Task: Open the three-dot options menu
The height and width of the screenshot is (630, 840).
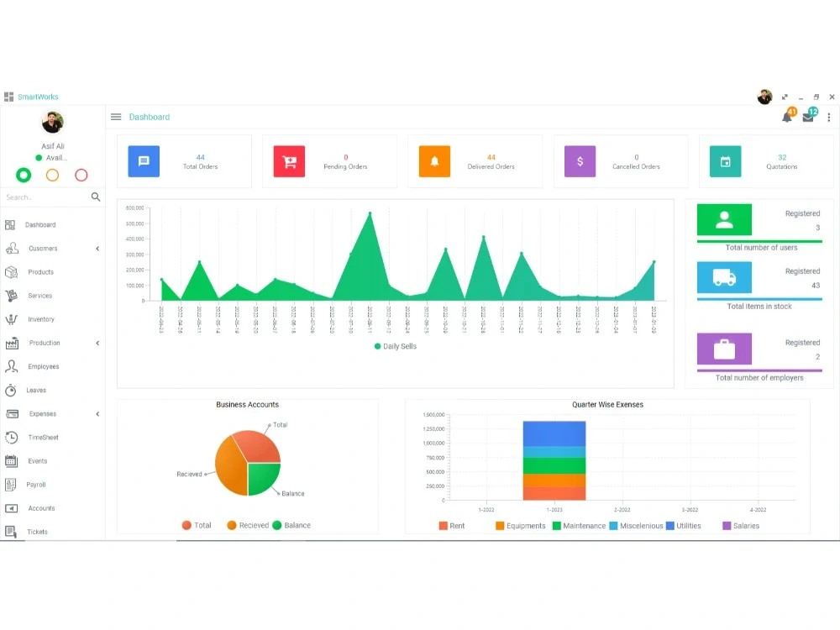Action: [x=829, y=117]
